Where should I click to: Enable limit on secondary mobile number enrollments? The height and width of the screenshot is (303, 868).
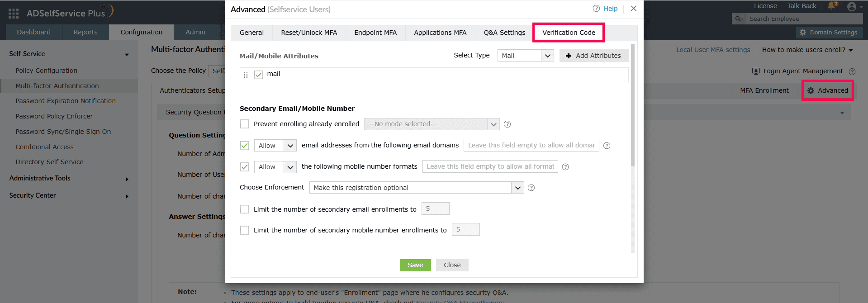click(245, 230)
